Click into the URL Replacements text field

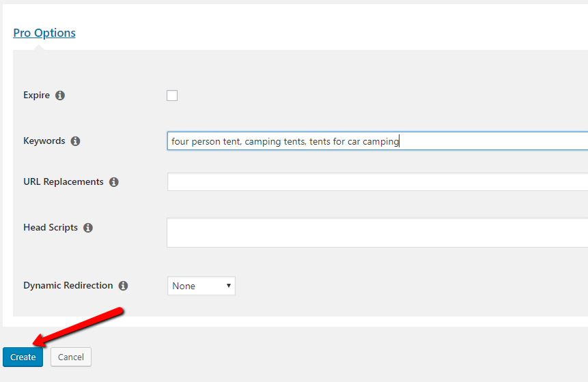(377, 182)
